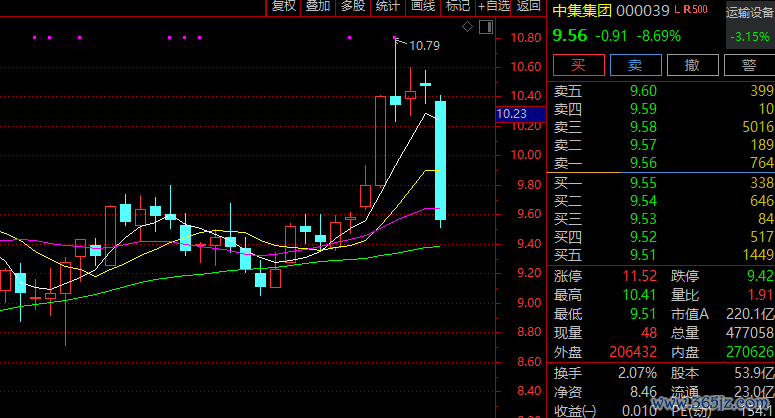Select 买一 price 9.55

(643, 183)
